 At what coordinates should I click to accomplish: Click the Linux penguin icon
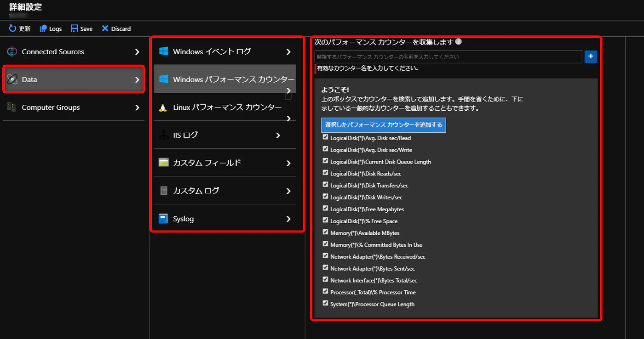[162, 107]
